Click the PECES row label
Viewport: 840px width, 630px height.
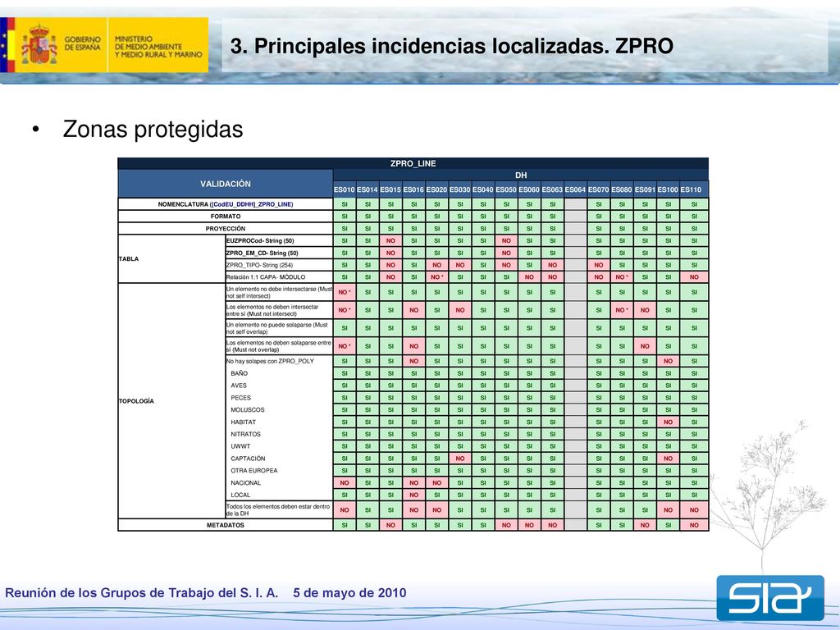tap(241, 398)
